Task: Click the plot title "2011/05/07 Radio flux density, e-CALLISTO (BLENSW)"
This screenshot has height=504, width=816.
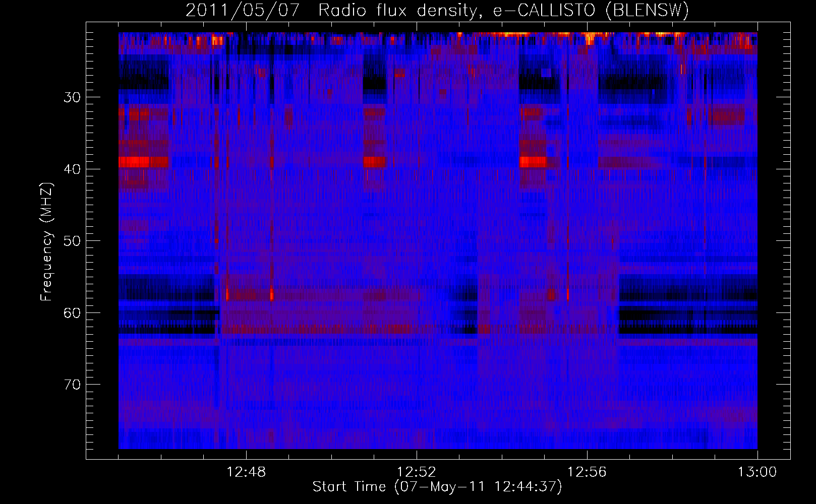Action: coord(437,11)
